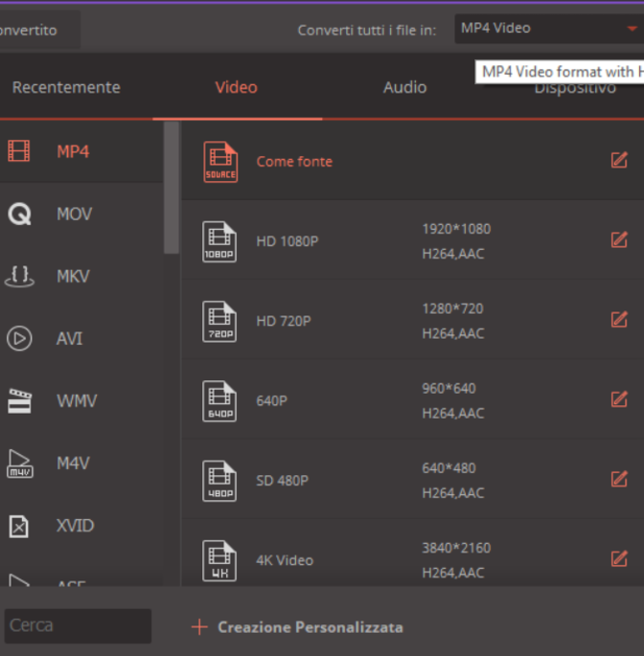644x656 pixels.
Task: Click the MOV QuickTime icon
Action: point(19,214)
